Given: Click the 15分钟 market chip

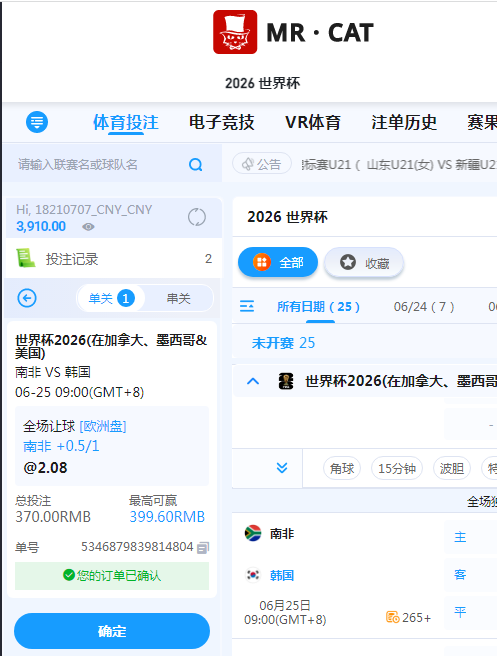Looking at the screenshot, I should [x=397, y=468].
